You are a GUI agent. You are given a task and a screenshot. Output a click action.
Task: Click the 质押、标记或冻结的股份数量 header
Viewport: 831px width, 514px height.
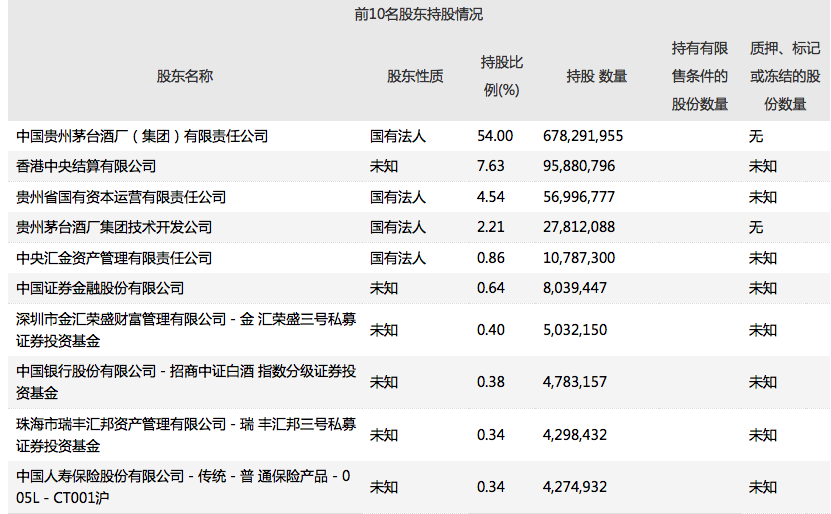tap(785, 76)
